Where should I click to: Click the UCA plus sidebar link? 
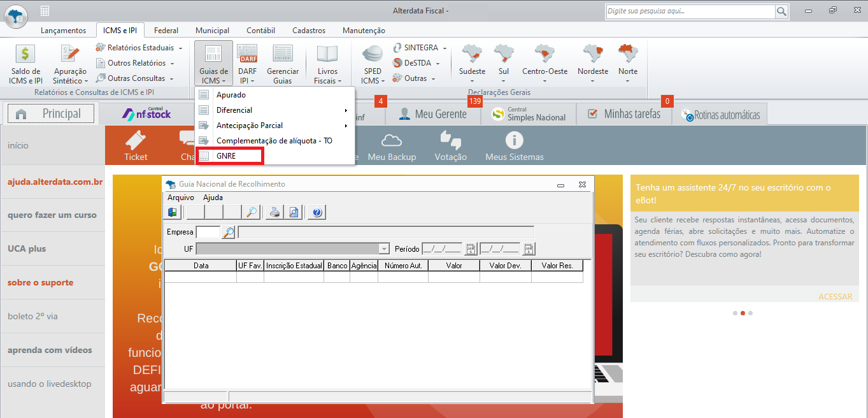coord(27,249)
